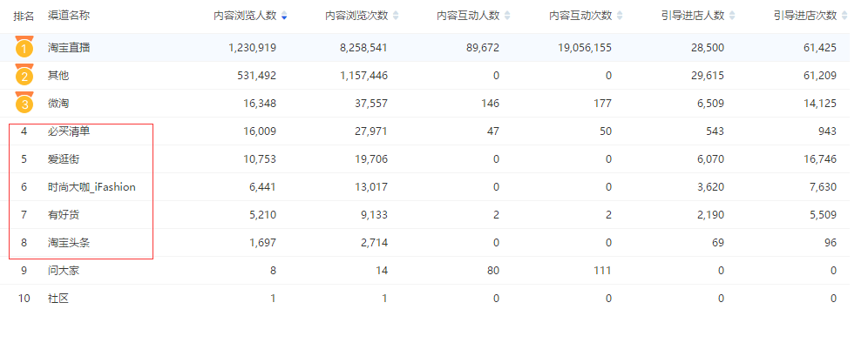Click the 引导进店人数 header label
Image resolution: width=868 pixels, height=343 pixels.
click(x=693, y=16)
